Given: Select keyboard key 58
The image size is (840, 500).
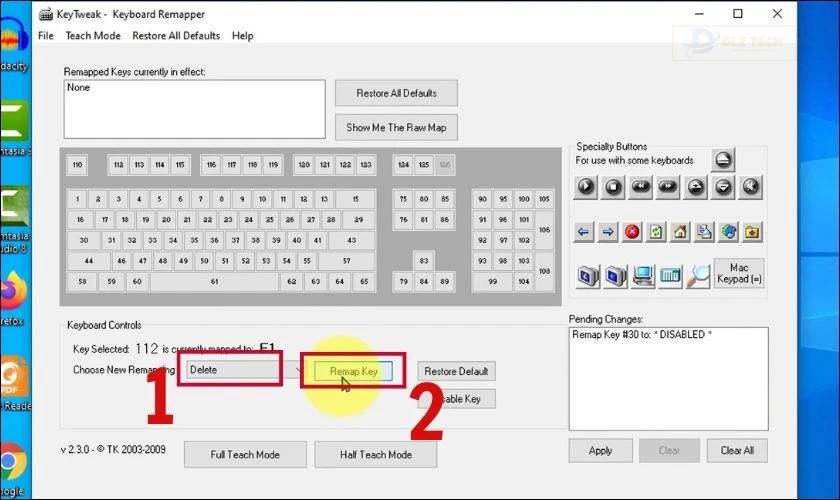Looking at the screenshot, I should pyautogui.click(x=82, y=281).
